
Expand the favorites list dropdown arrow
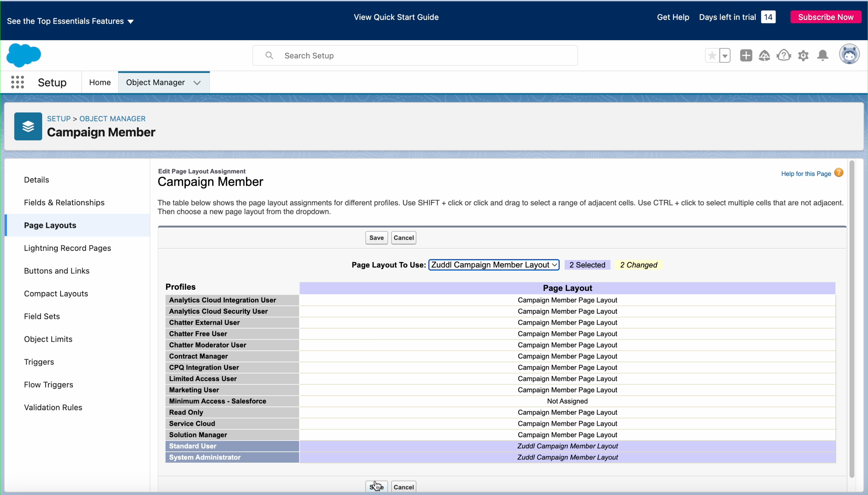click(725, 55)
